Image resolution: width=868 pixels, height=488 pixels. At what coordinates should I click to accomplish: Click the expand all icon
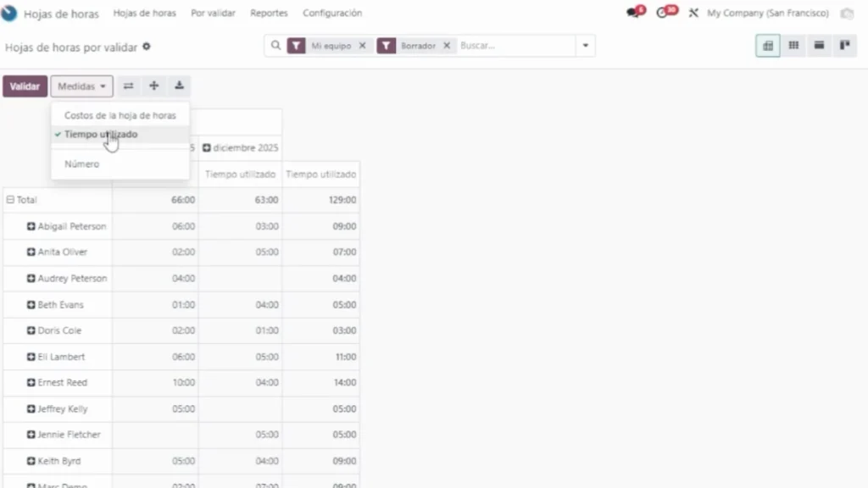(153, 86)
